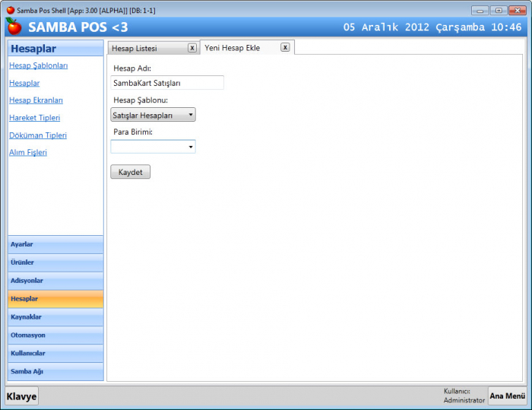
Task: Open the Hesaplar link in sidebar list
Action: (24, 83)
